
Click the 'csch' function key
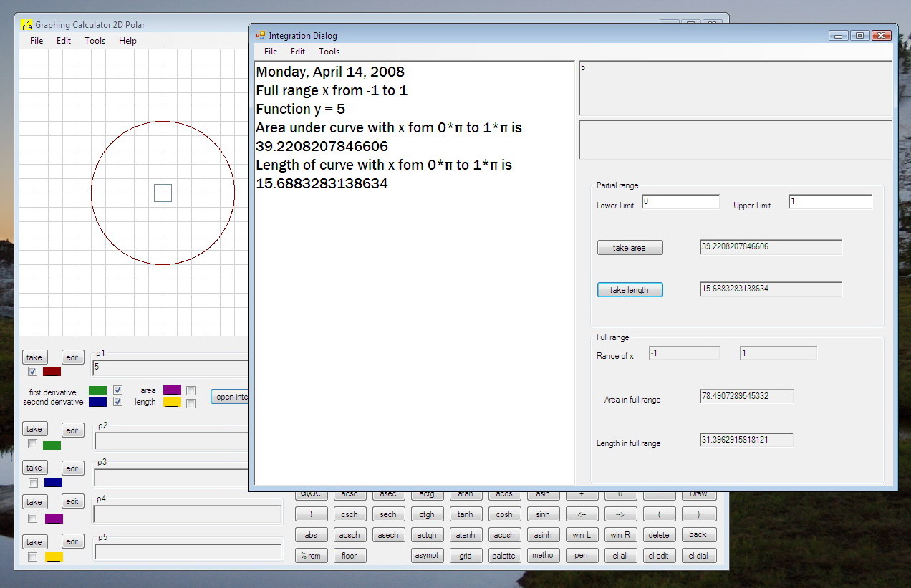(x=350, y=514)
